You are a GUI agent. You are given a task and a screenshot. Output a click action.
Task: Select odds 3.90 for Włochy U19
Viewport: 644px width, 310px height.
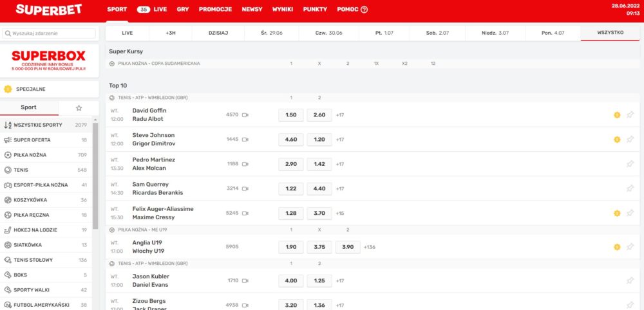pos(348,247)
